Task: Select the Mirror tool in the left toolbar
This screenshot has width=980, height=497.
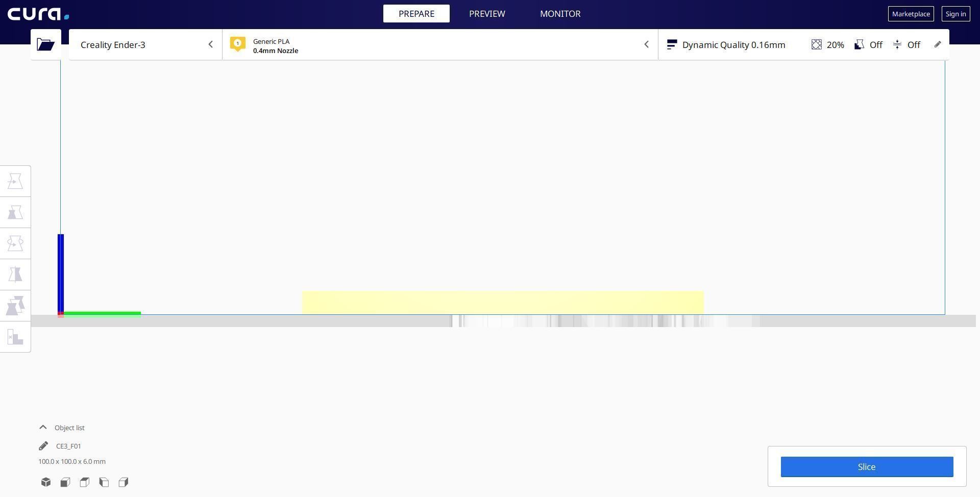Action: point(15,275)
